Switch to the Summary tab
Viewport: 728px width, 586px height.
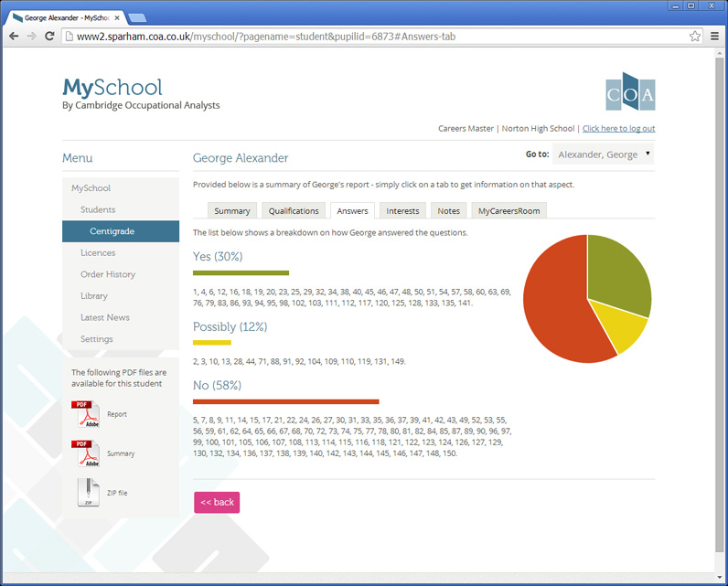(232, 211)
